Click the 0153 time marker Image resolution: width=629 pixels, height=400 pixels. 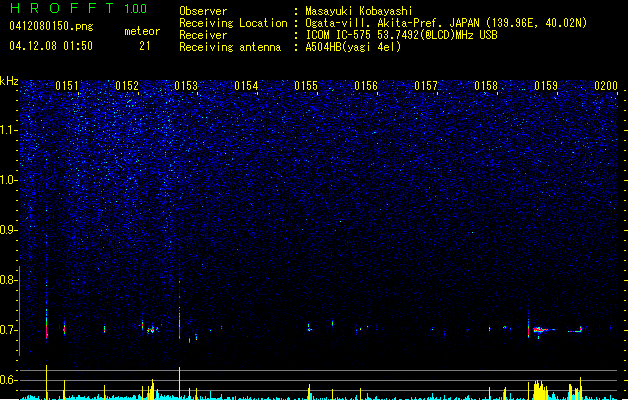[186, 86]
